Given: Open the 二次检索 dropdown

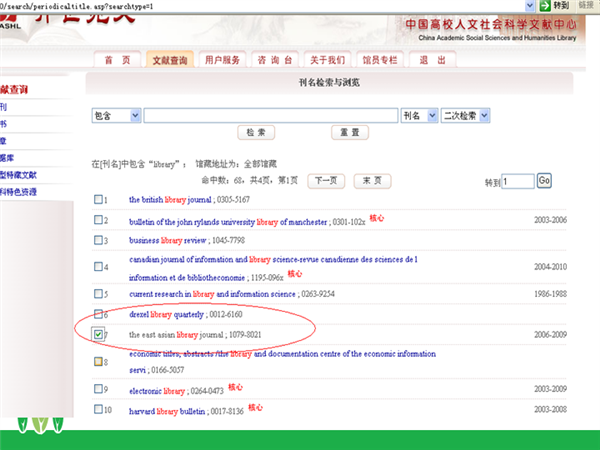Looking at the screenshot, I should (465, 116).
